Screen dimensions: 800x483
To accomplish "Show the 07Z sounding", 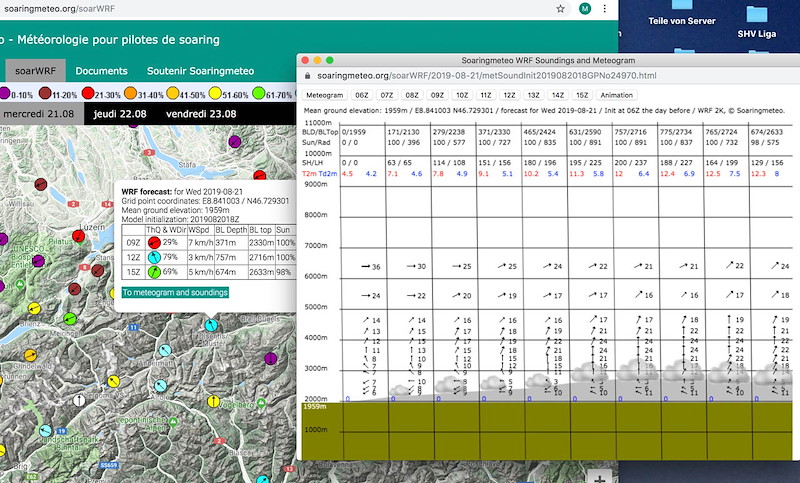I will [x=387, y=95].
